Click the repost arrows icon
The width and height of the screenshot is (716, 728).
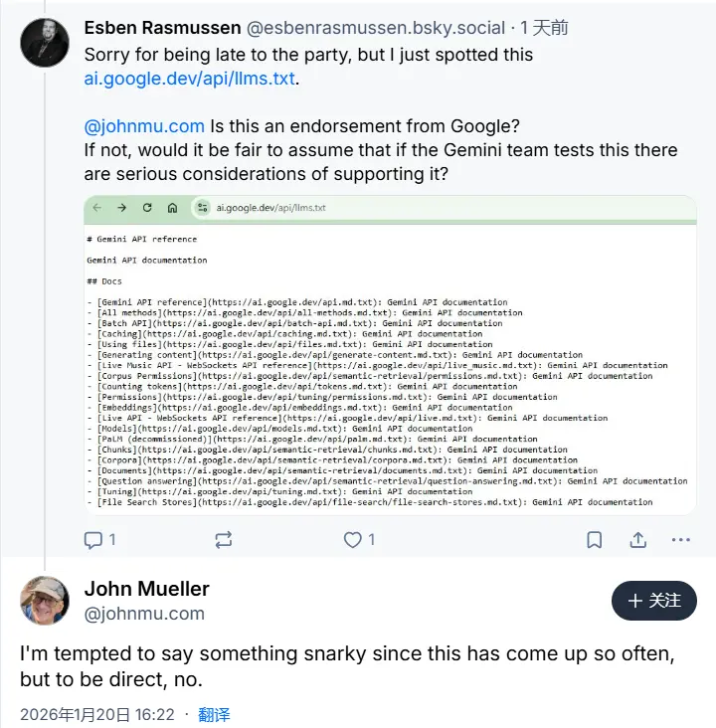tap(224, 540)
